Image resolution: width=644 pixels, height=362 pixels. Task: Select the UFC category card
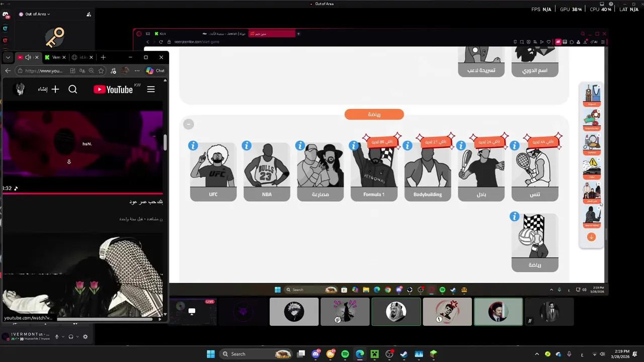point(213,172)
